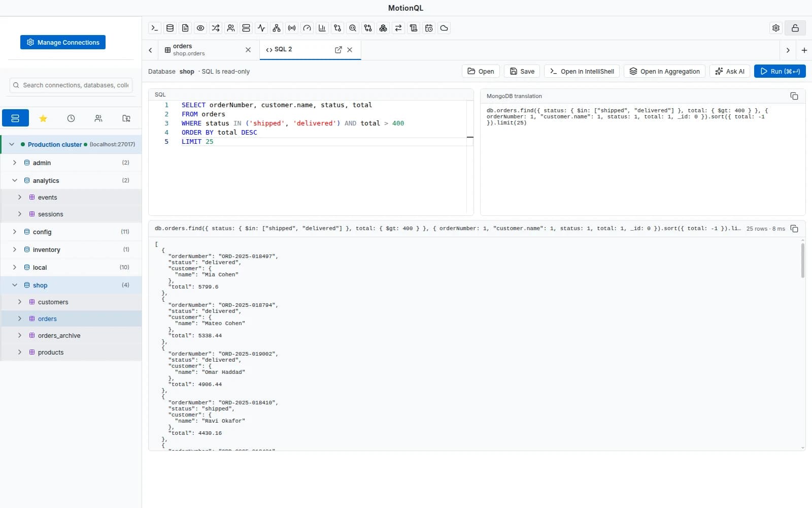The height and width of the screenshot is (508, 812).
Task: Click the activity pulse toolbar icon
Action: tap(261, 28)
